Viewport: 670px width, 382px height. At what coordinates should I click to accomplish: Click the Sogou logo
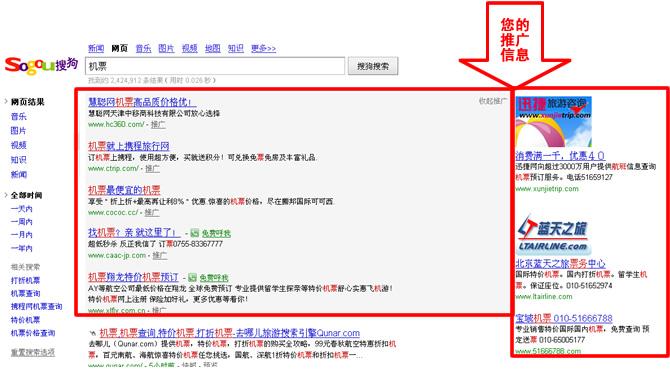(41, 65)
